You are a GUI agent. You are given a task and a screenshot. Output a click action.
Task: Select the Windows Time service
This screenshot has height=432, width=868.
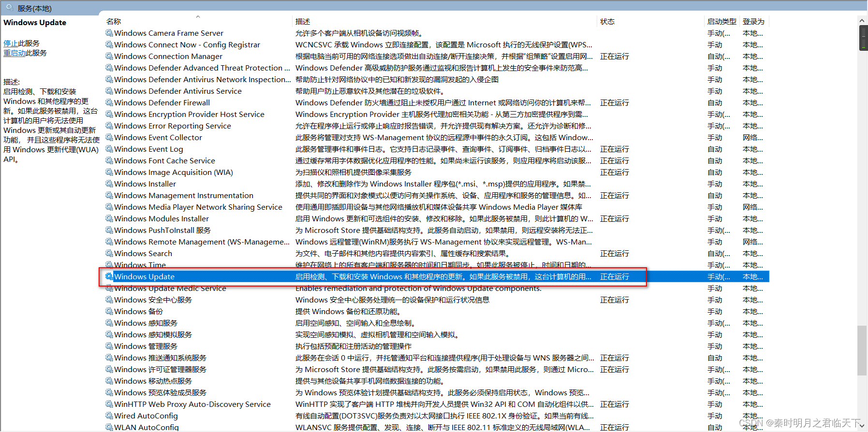click(x=140, y=265)
